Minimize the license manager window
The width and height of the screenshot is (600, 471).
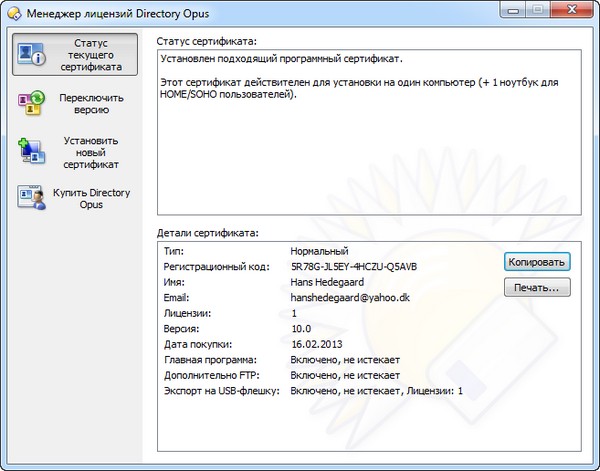tap(513, 10)
